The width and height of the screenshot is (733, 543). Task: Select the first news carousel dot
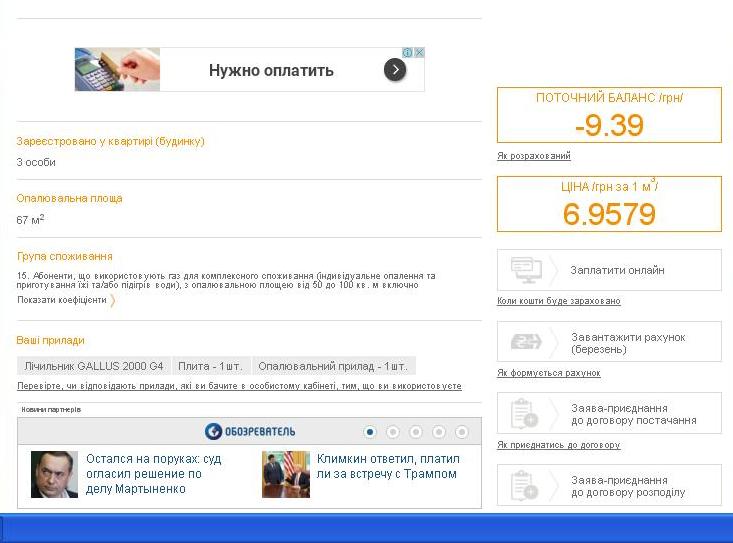tap(370, 432)
